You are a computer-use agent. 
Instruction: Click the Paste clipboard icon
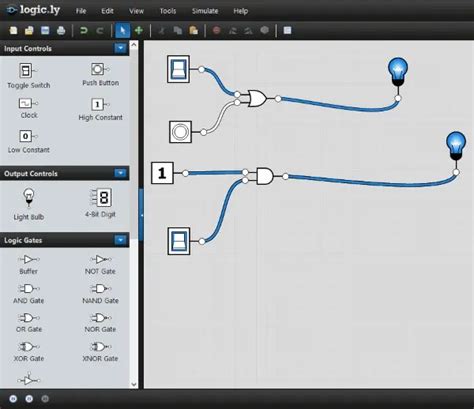[x=194, y=31]
